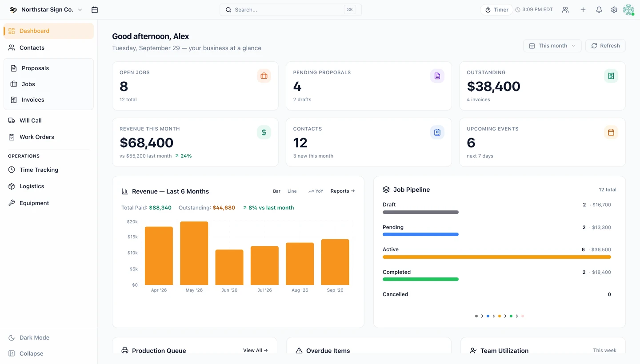Toggle Dark Mode
Screen dimensions: 640x364
tap(49, 338)
